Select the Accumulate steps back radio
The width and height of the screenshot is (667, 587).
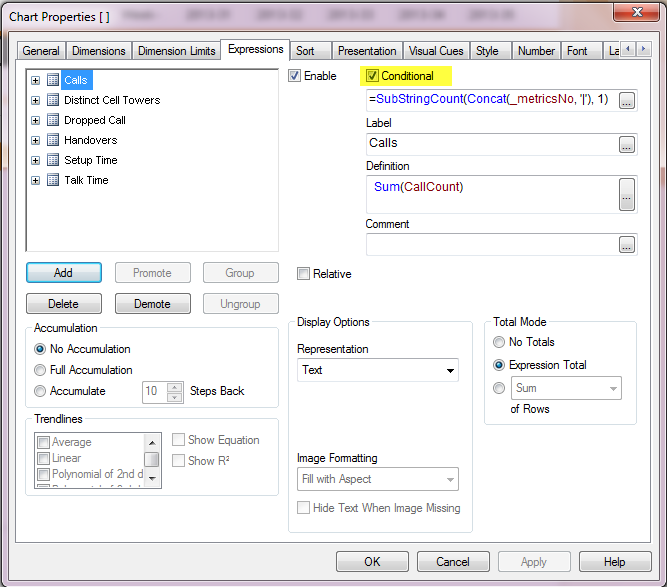[x=40, y=391]
